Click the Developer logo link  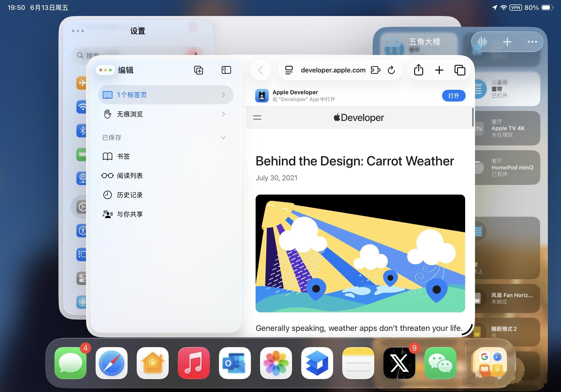(x=359, y=118)
